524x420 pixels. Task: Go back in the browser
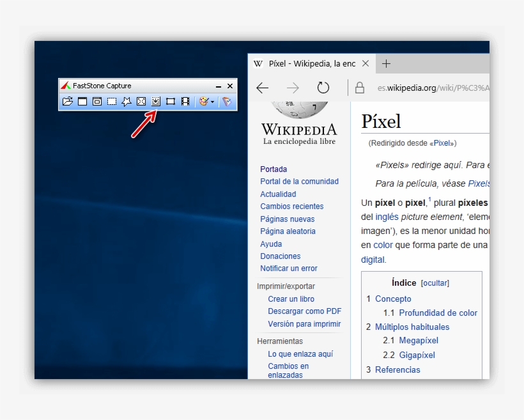click(263, 88)
